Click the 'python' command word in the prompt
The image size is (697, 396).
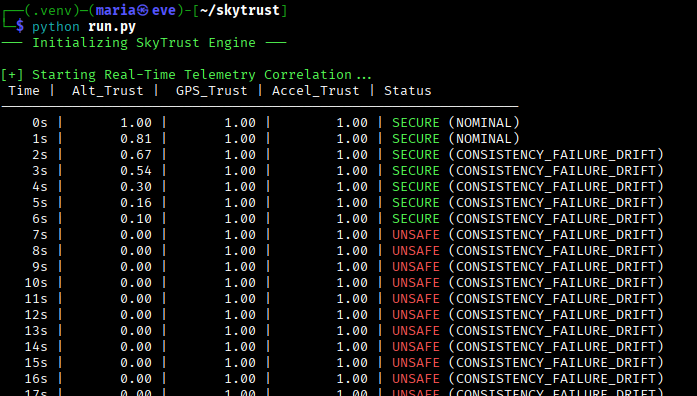pyautogui.click(x=56, y=27)
